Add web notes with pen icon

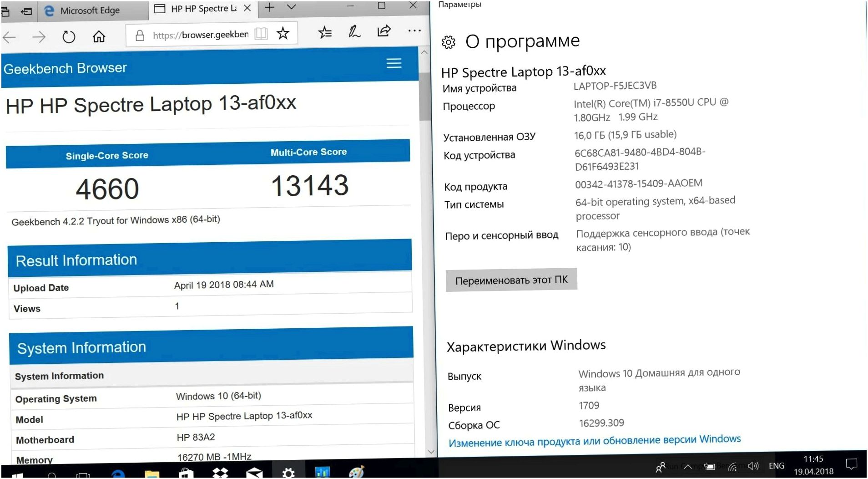(x=354, y=31)
